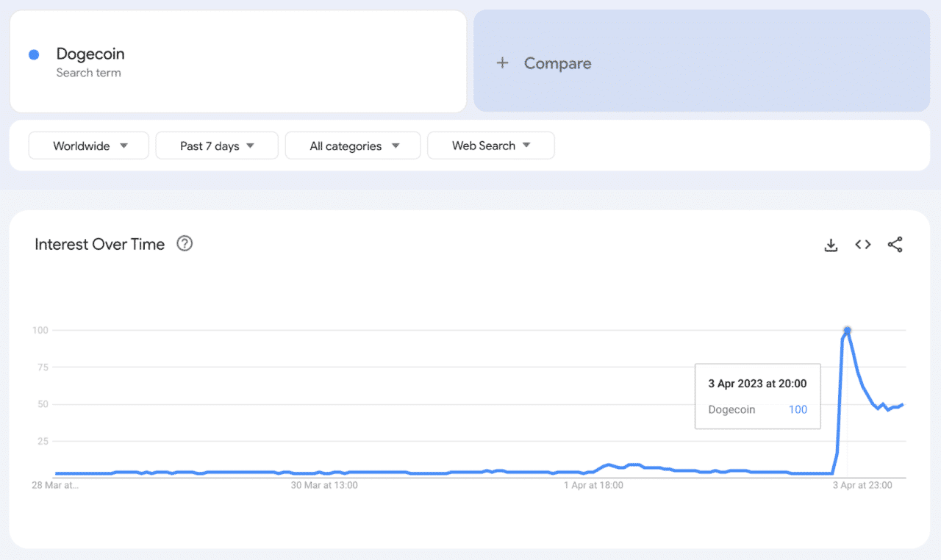941x560 pixels.
Task: Click the share icon on the chart card
Action: [895, 245]
